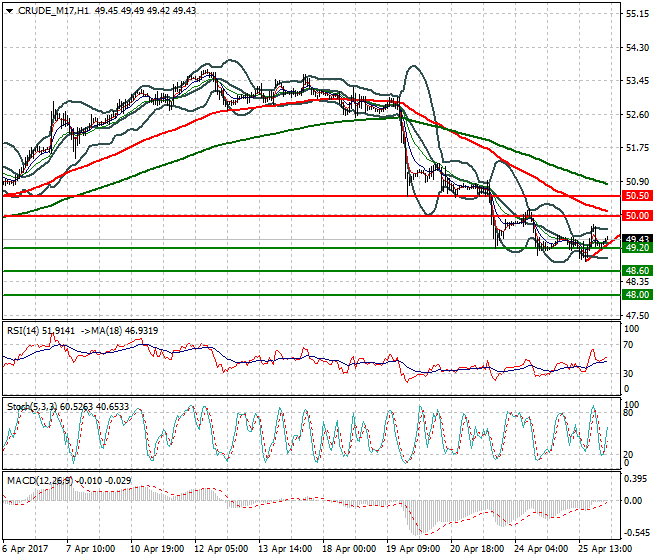The width and height of the screenshot is (660, 560).
Task: Click the 52.60 price scale value
Action: tap(637, 115)
